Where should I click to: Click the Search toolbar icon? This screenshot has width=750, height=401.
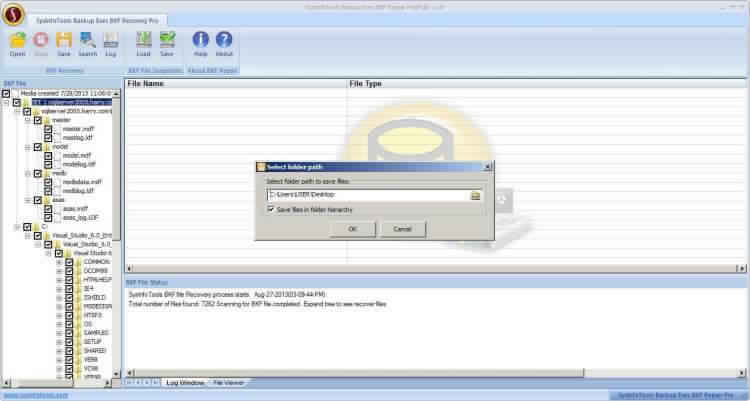coord(88,41)
